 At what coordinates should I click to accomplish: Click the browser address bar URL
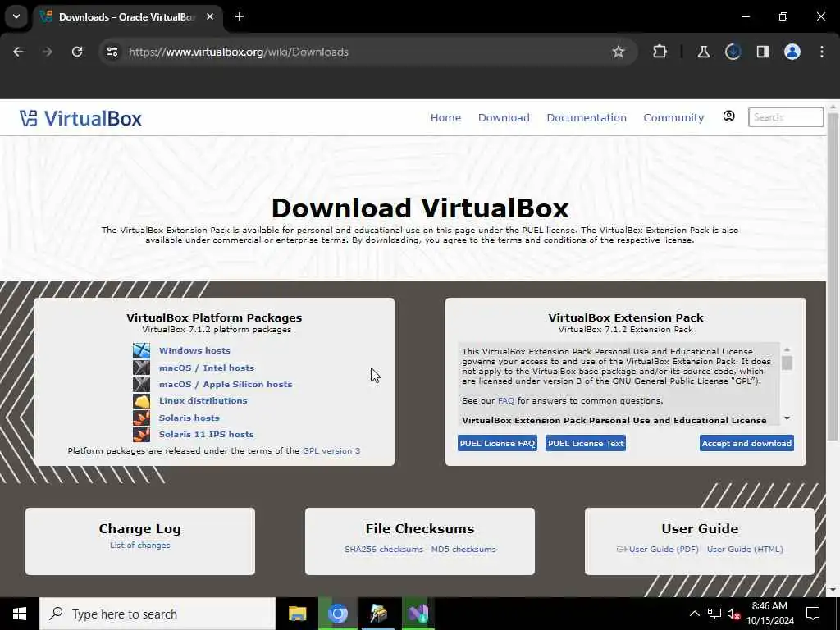coord(239,52)
